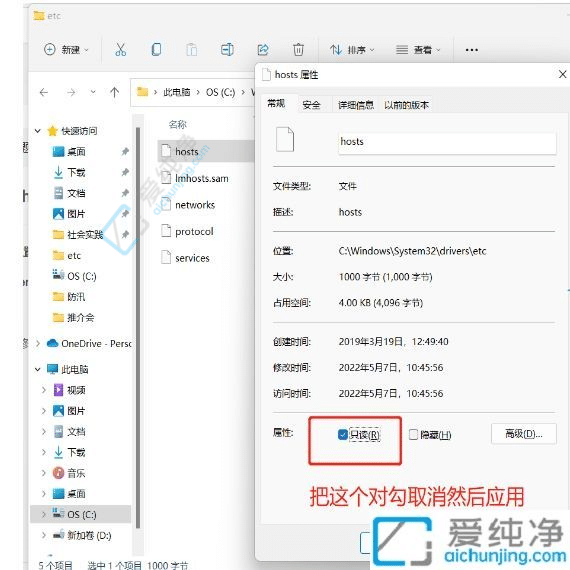
Task: Open recent locations chevron dropdown
Action: (93, 92)
